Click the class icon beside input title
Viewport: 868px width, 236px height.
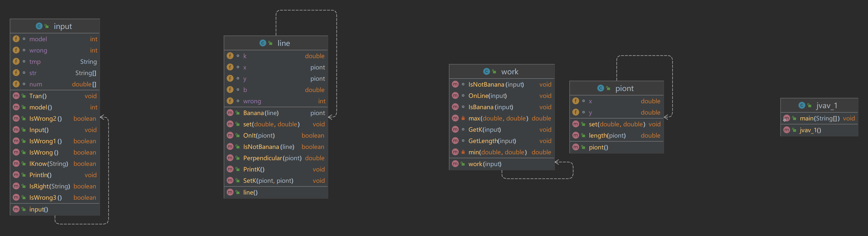39,26
